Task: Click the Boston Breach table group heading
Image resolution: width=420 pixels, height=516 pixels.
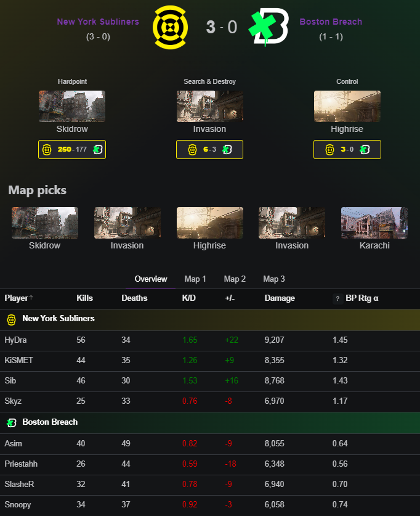Action: coord(50,422)
